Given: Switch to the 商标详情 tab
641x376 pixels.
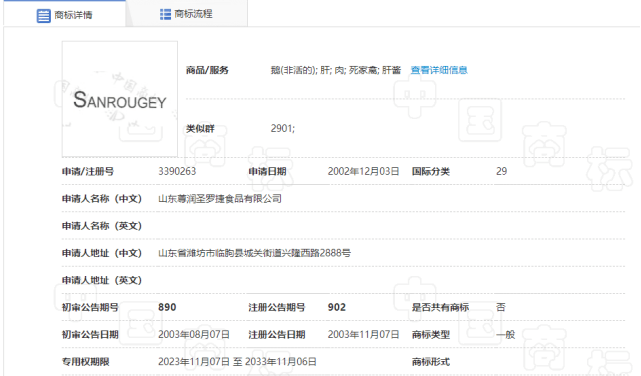Looking at the screenshot, I should [65, 15].
